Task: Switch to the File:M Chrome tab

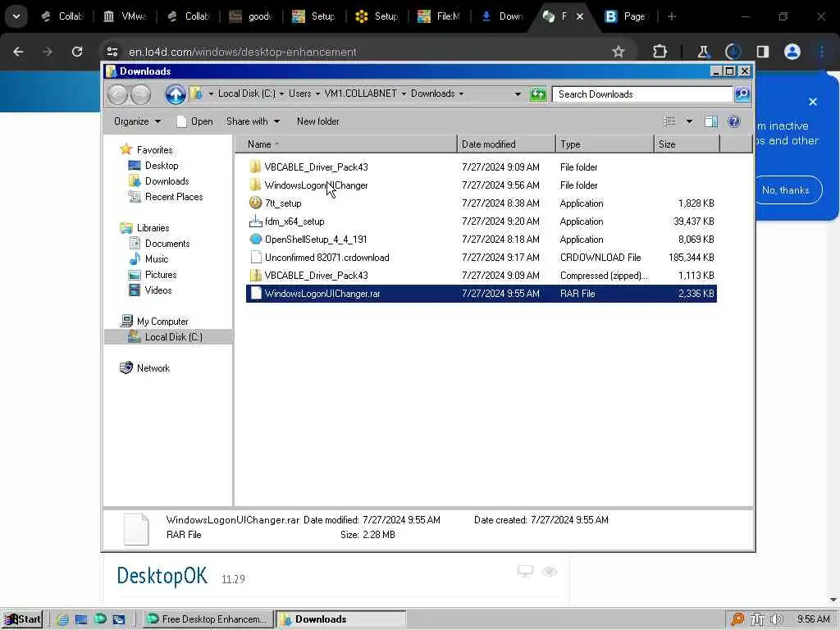Action: 440,16
